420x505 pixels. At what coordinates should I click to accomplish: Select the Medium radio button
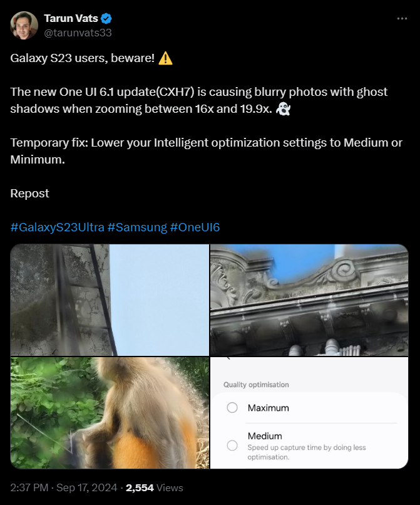pyautogui.click(x=232, y=445)
